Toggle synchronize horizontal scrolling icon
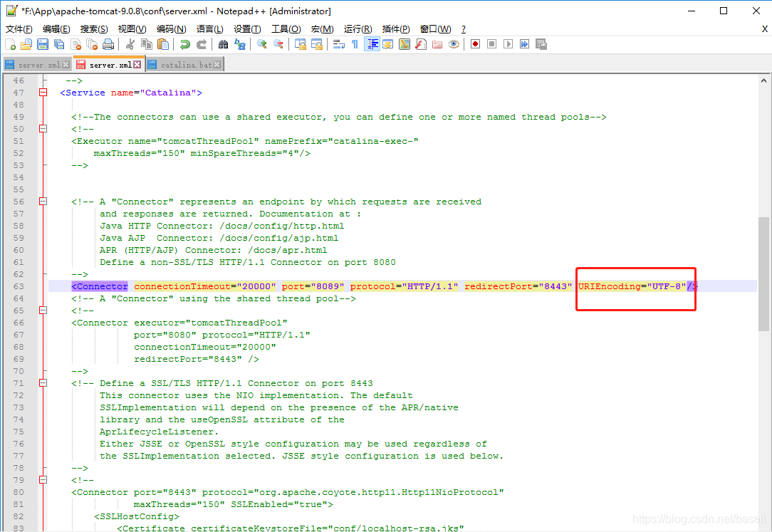The height and width of the screenshot is (532, 772). [x=317, y=45]
